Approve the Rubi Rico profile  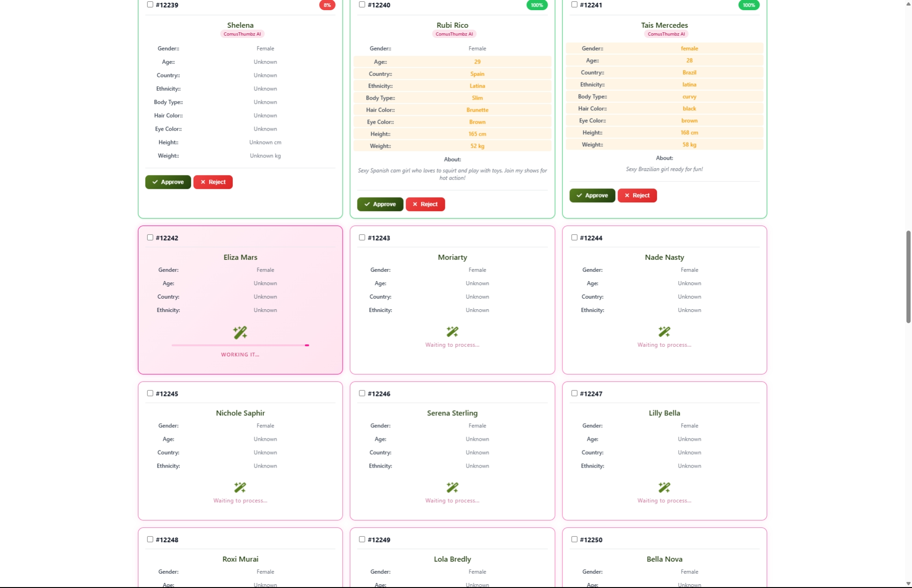click(380, 204)
